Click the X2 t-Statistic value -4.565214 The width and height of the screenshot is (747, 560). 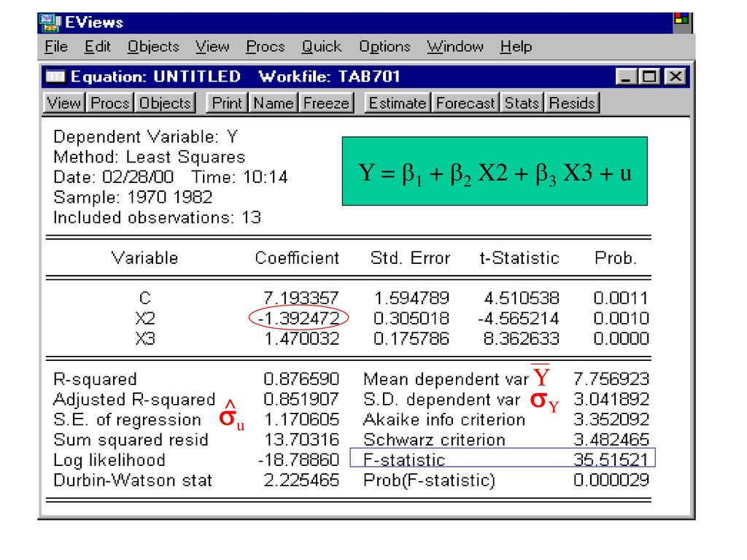519,318
